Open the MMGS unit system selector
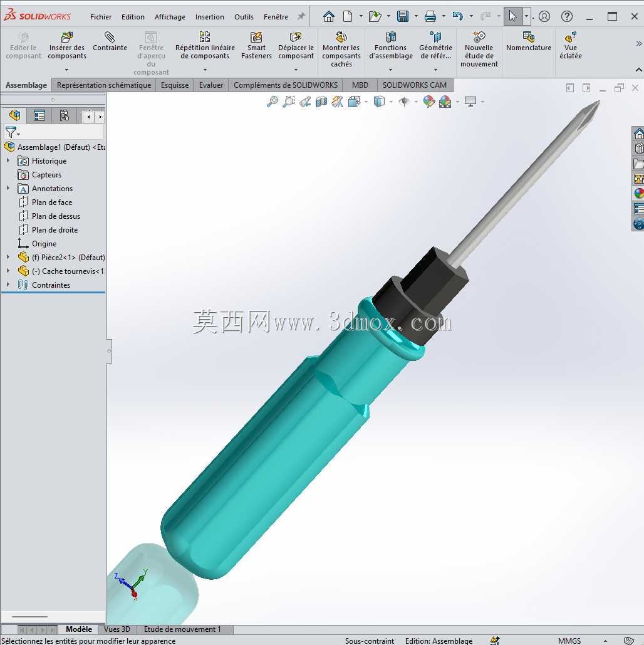Viewport: 644px width, 645px height. click(569, 641)
